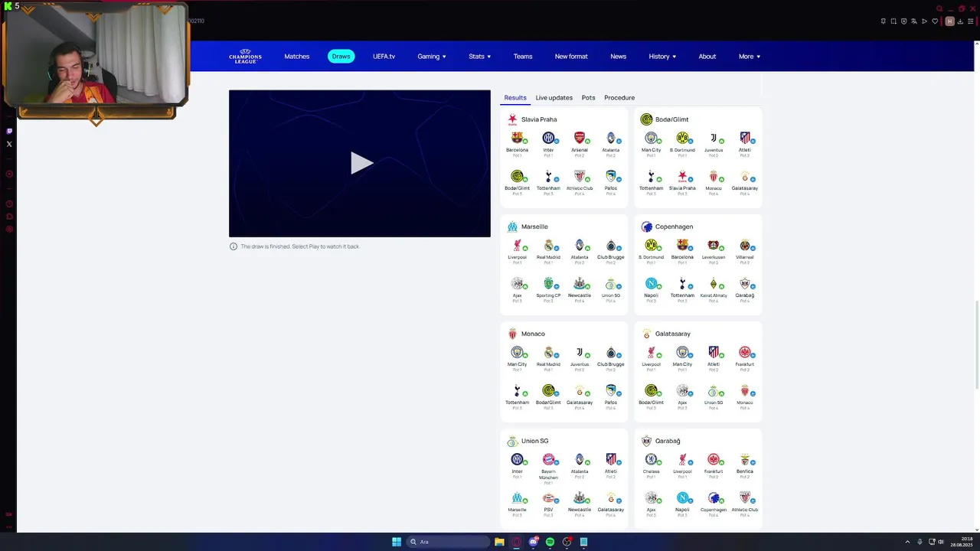Open the Champions League home logo
Screen dimensions: 980x551
point(245,56)
